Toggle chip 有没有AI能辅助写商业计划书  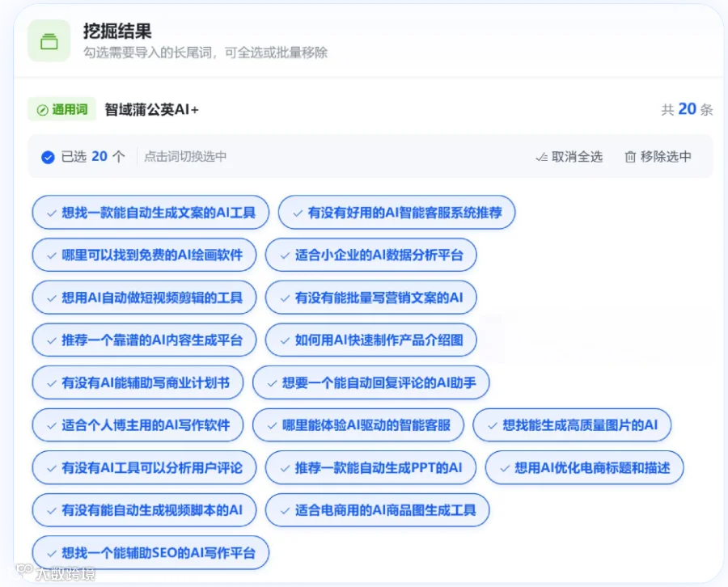(x=138, y=382)
